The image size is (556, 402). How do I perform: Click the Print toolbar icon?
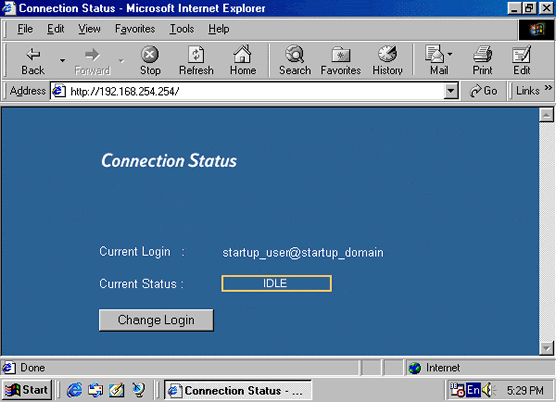483,54
